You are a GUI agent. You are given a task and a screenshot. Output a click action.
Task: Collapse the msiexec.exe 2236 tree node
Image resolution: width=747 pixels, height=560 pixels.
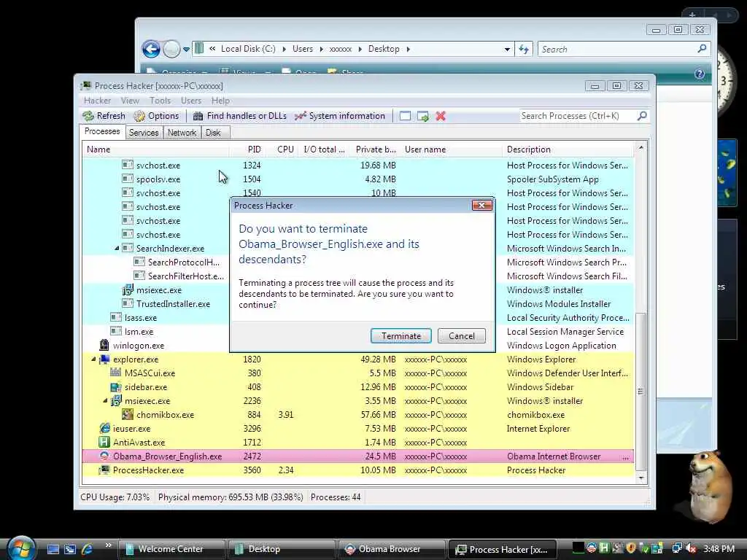(105, 401)
